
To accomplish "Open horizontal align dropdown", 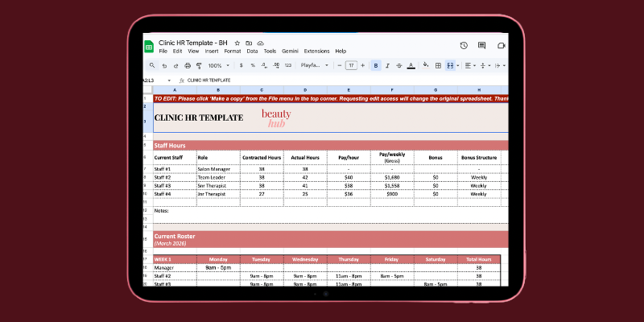I will (x=470, y=66).
